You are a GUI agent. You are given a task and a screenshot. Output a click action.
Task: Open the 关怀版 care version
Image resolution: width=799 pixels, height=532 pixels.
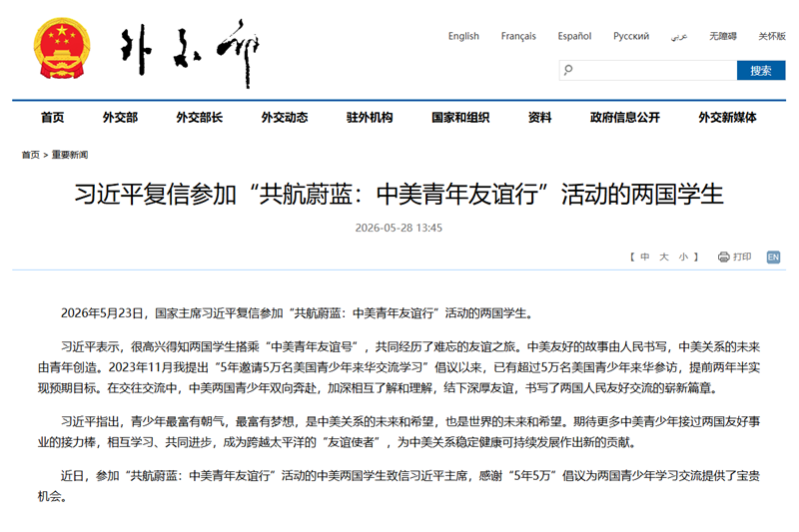pyautogui.click(x=771, y=36)
